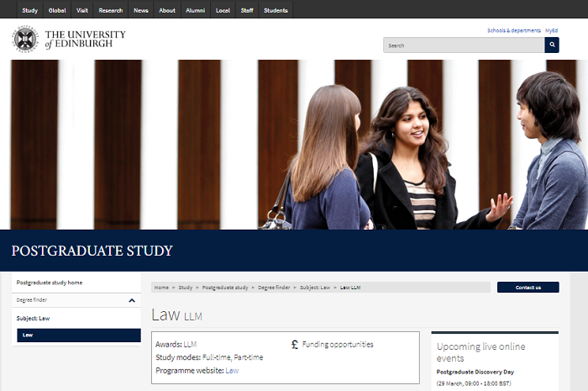Viewport: 588px width, 391px height.
Task: Open the Funding opportunities link
Action: (338, 344)
